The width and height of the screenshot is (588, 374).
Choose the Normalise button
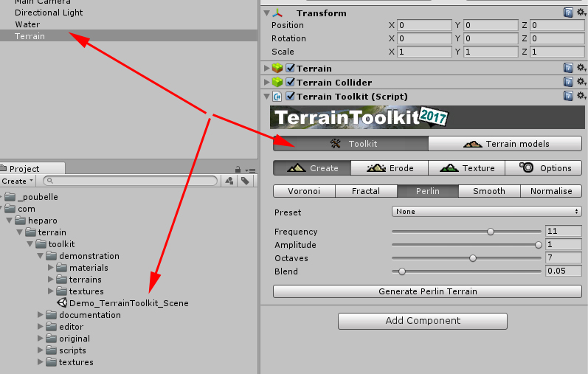coord(551,191)
